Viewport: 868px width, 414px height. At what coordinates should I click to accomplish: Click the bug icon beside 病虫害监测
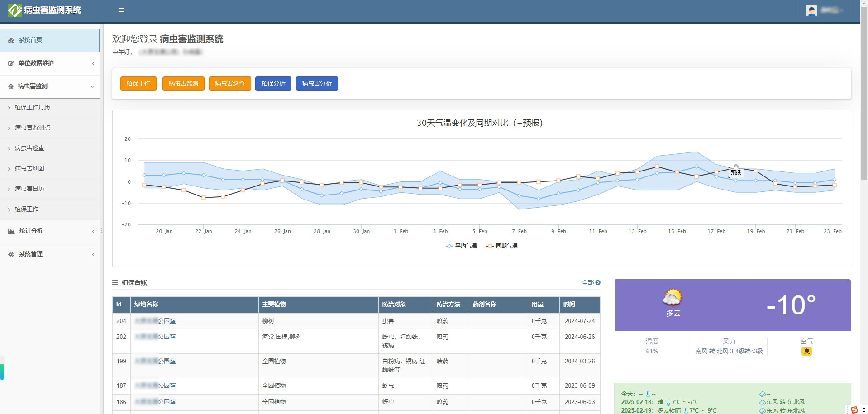[11, 86]
